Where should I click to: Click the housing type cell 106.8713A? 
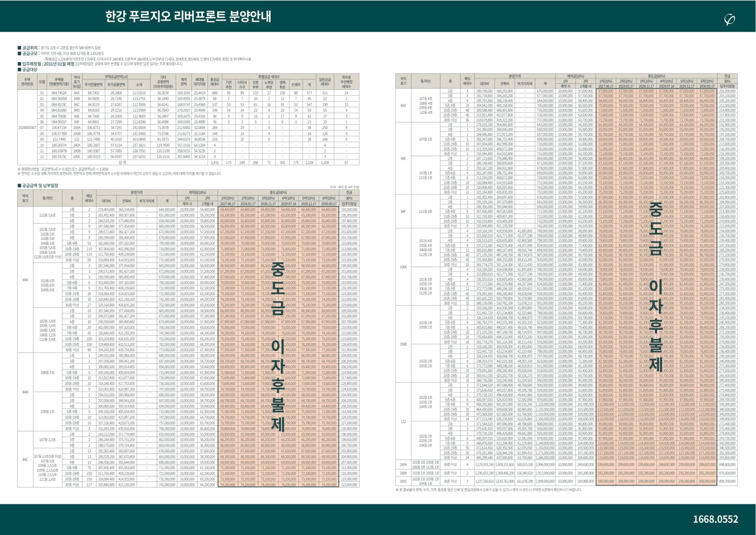pos(59,127)
